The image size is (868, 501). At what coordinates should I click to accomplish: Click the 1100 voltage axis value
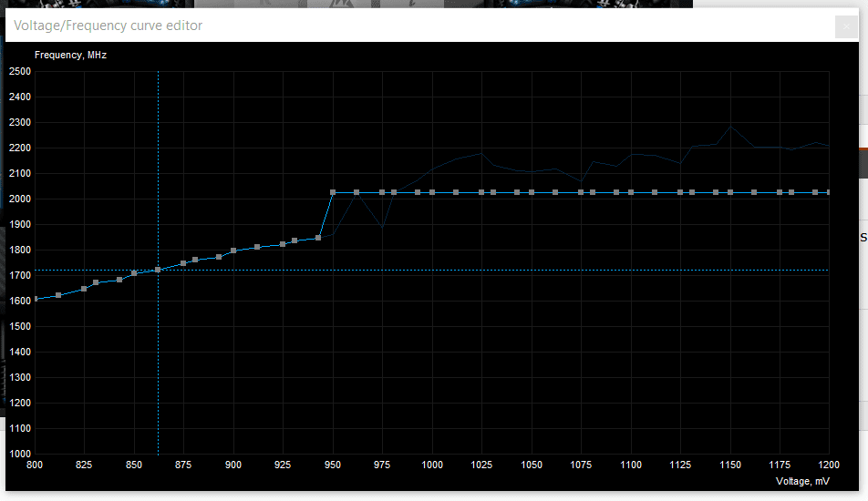631,465
